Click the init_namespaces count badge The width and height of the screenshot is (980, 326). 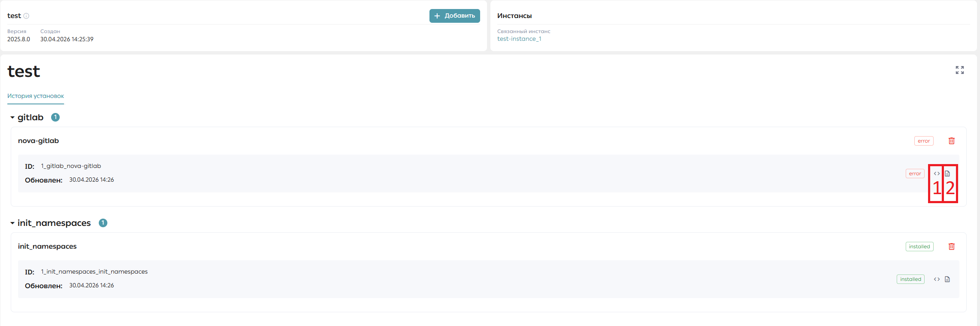tap(103, 223)
